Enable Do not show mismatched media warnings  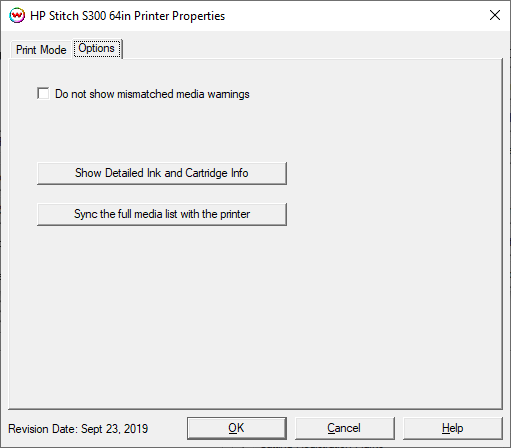43,94
